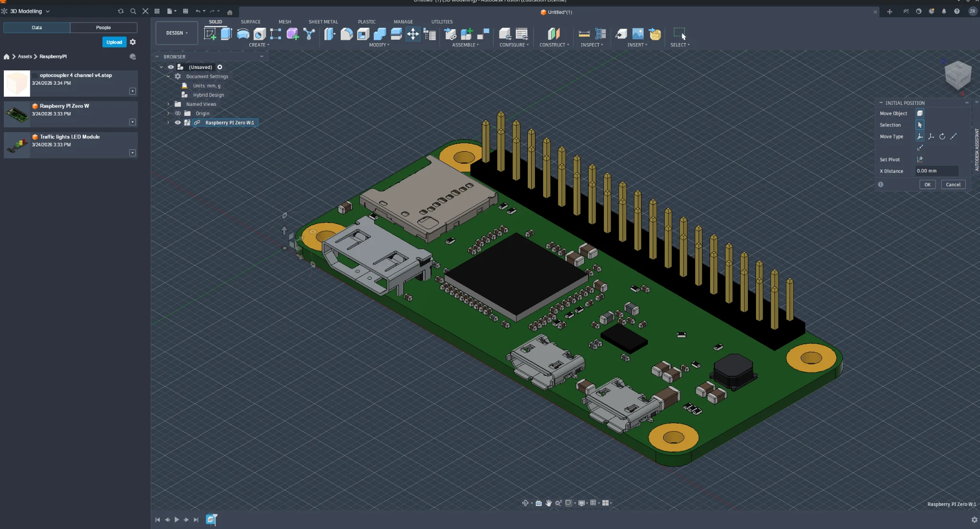Open the CREATE dropdown menu
Screen dimensions: 980x529
pyautogui.click(x=259, y=45)
